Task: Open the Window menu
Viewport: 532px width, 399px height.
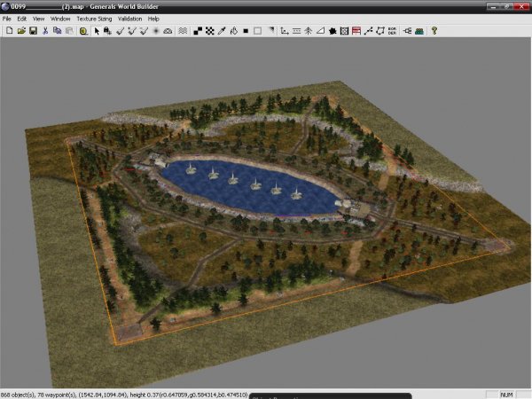Action: tap(60, 18)
